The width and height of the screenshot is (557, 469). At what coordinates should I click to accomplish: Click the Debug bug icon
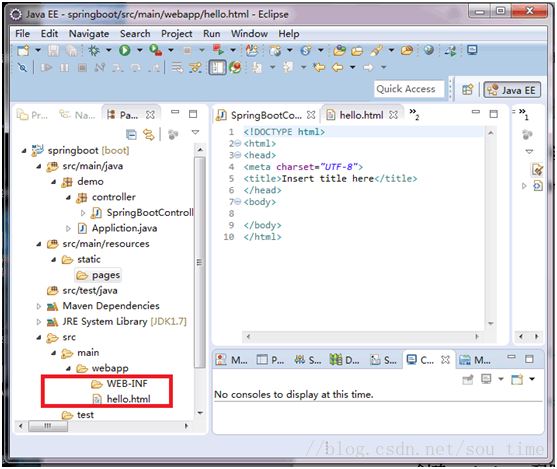(x=94, y=50)
